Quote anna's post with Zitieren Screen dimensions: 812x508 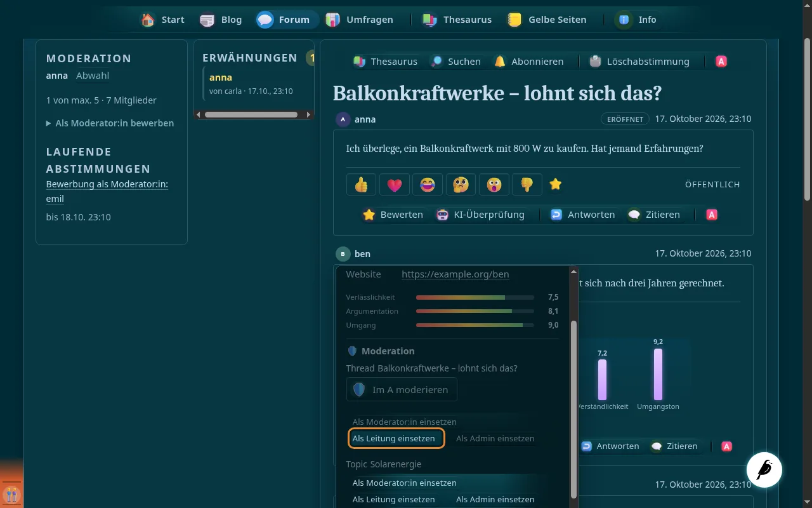pos(654,215)
